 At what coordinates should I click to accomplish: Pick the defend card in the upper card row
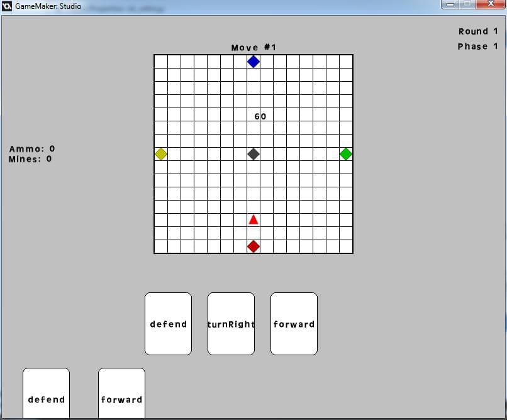tap(168, 324)
